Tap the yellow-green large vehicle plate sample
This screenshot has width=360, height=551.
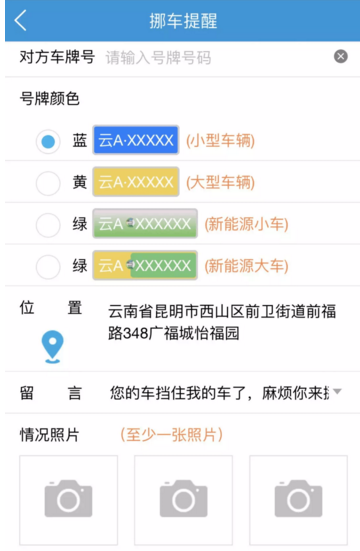tap(145, 265)
